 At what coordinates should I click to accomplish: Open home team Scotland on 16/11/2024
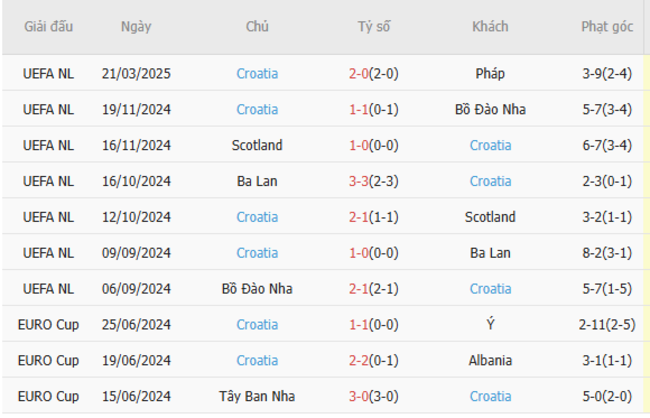[257, 145]
